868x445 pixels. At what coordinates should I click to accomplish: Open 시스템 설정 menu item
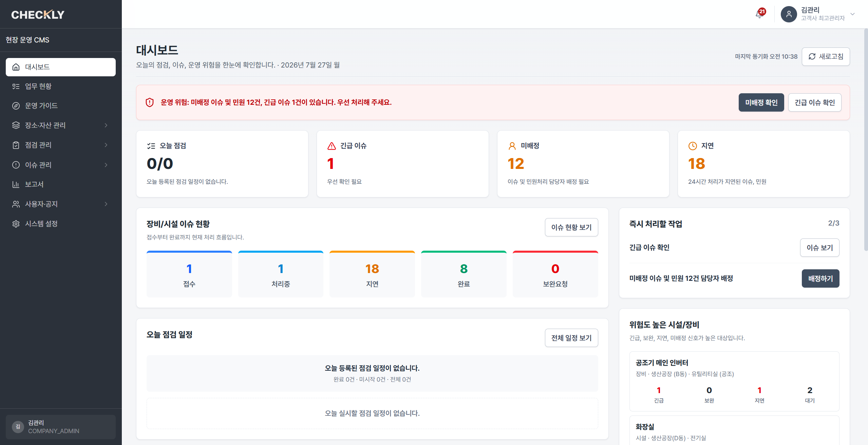pyautogui.click(x=61, y=224)
